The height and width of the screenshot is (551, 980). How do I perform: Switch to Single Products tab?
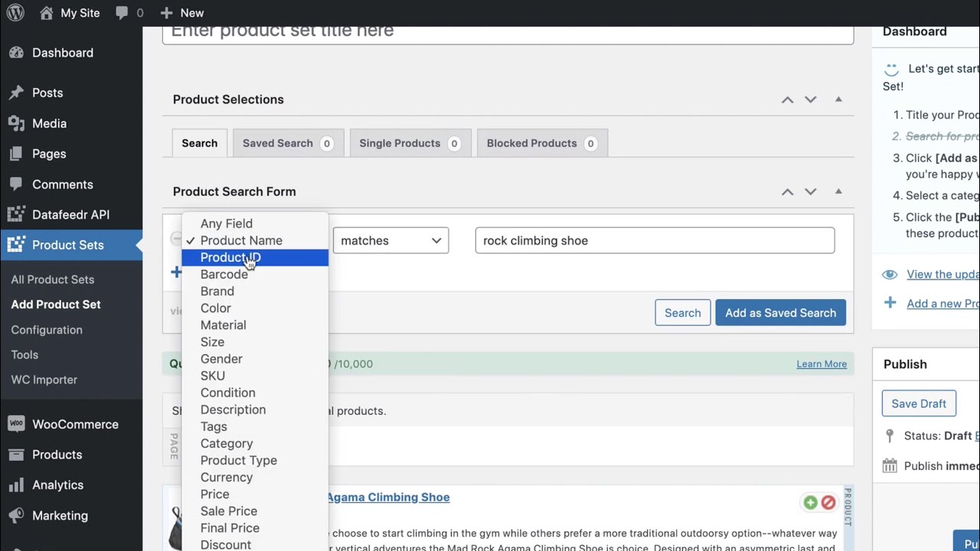pos(410,143)
